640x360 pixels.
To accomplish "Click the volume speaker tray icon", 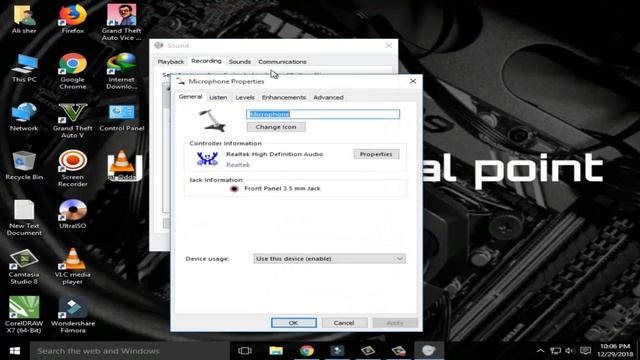I will pyautogui.click(x=570, y=351).
